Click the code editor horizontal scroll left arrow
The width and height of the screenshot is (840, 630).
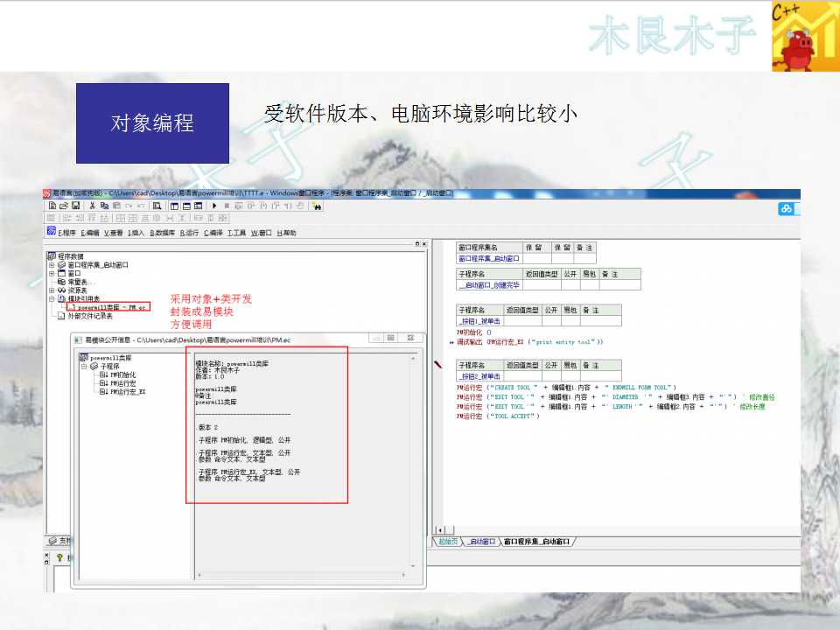click(439, 530)
